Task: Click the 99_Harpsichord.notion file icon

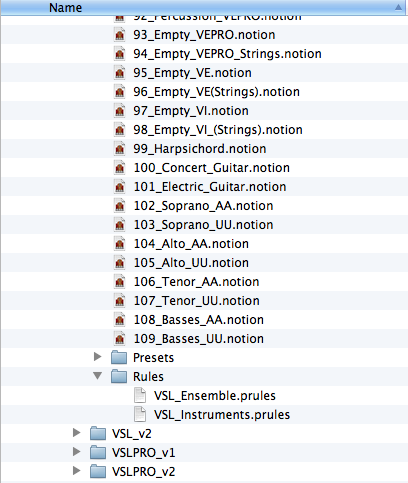Action: point(120,149)
